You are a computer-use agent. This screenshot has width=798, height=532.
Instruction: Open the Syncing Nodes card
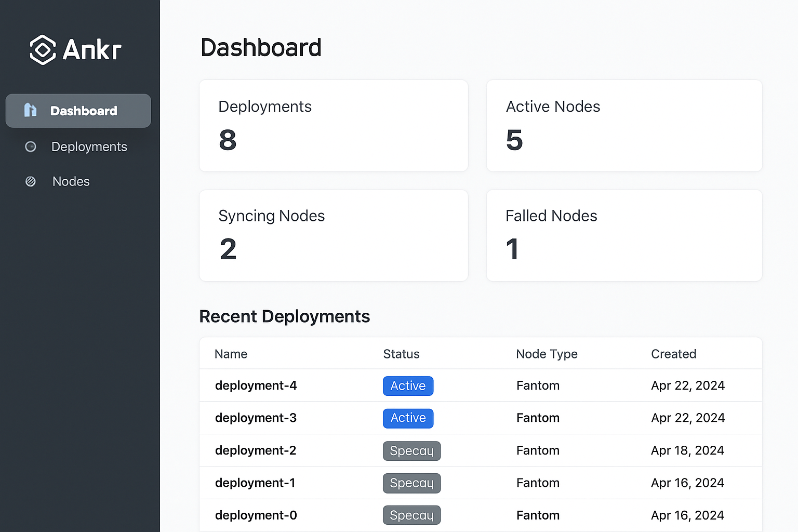(333, 235)
